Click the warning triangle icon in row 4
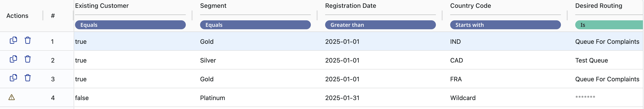Image resolution: width=644 pixels, height=109 pixels. click(x=12, y=97)
